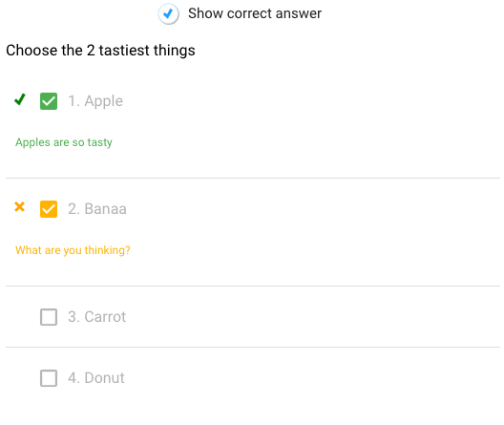Click the divider line below Apple feedback
Viewport: 504px width, 425px height.
click(253, 178)
